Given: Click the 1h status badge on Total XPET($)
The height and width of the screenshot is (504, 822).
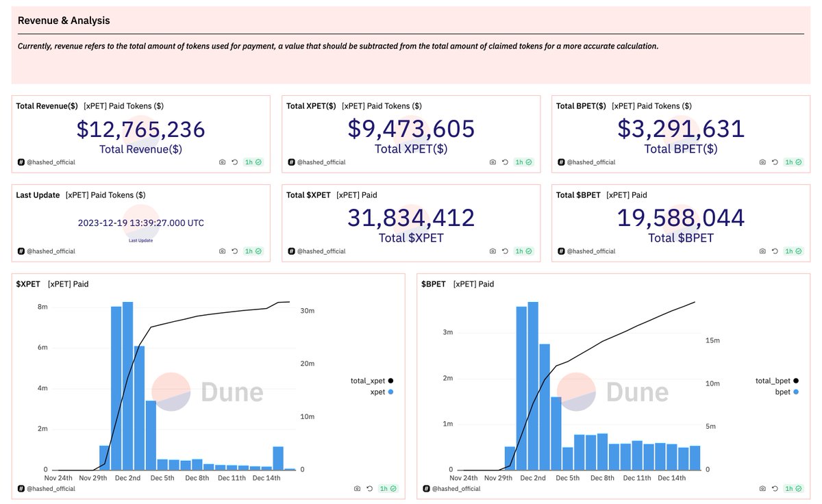Looking at the screenshot, I should (x=524, y=162).
